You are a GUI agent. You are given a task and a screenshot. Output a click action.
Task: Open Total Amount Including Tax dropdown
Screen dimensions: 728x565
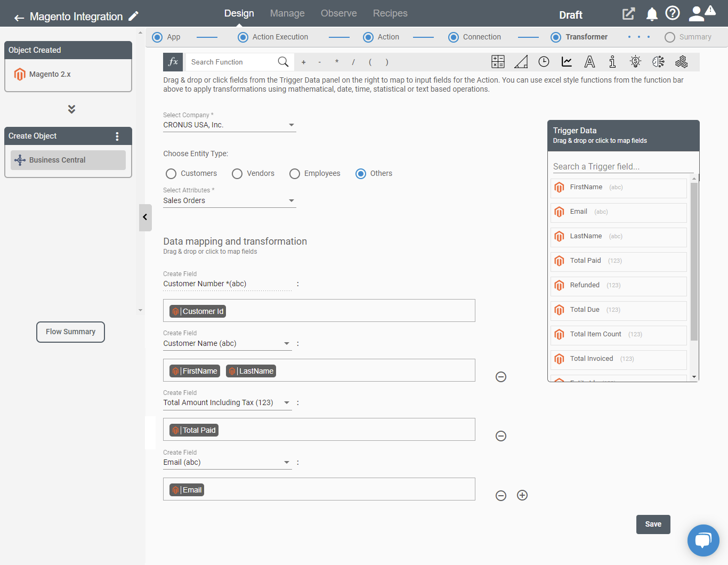point(227,403)
